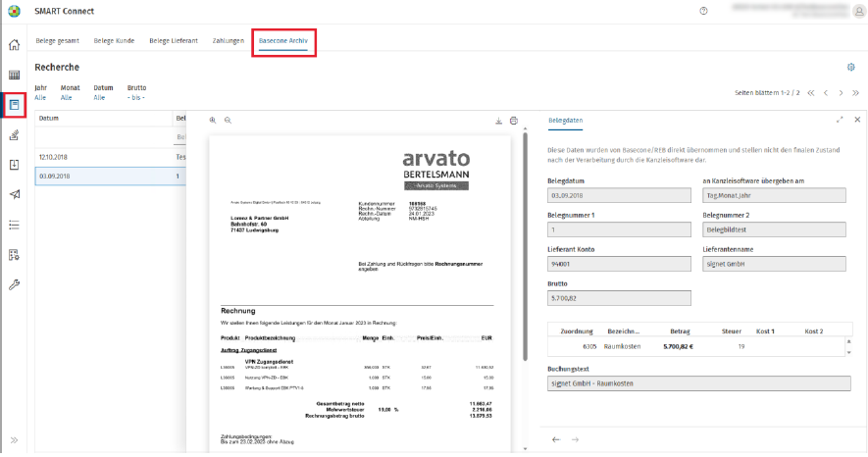
Task: Maximize the Belegdaten panel
Action: pos(840,120)
